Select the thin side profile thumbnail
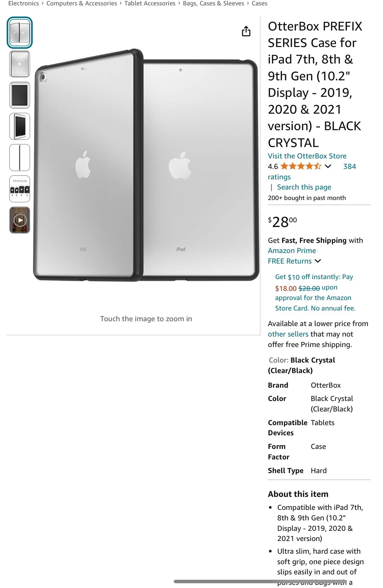Viewport: 383px width, 588px height. click(20, 157)
